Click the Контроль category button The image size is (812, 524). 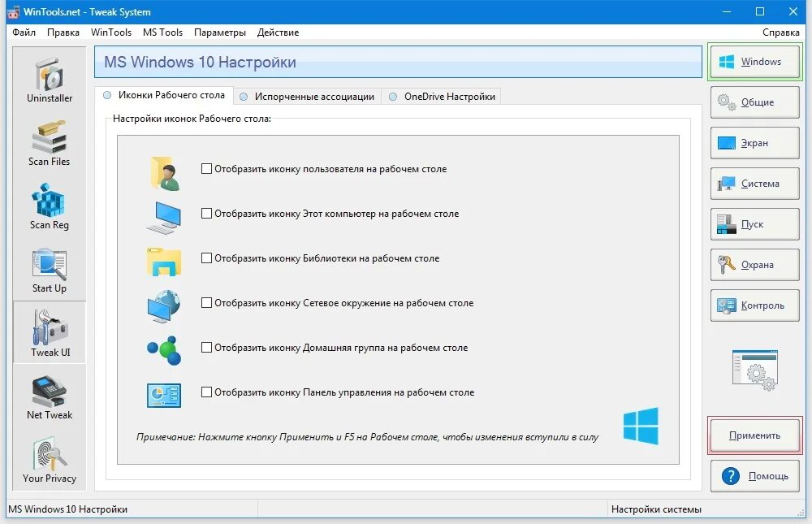pos(754,305)
